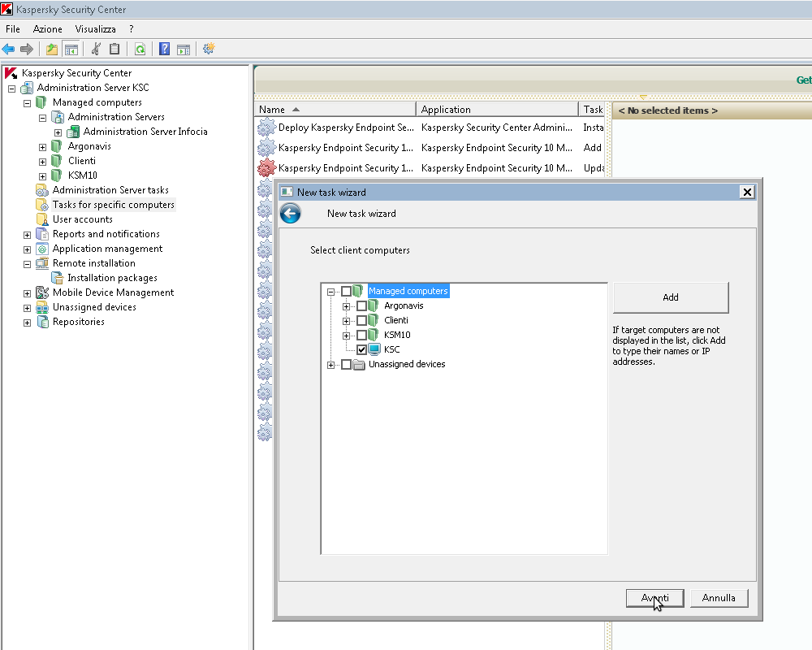Image resolution: width=812 pixels, height=650 pixels.
Task: Select the Deploy Kaspersky Endpoint Se... task row
Action: (x=431, y=128)
